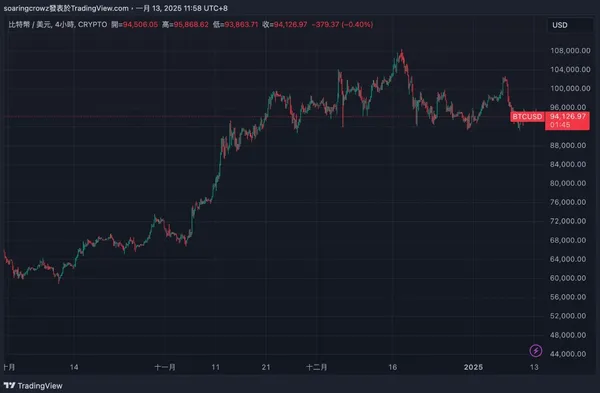Open the USD currency selector
Screen dimensions: 600x393
click(570, 25)
